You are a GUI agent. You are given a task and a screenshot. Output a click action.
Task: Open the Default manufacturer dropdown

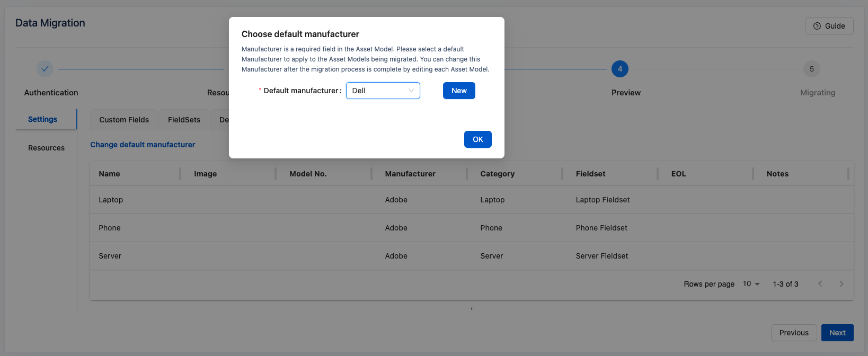383,91
